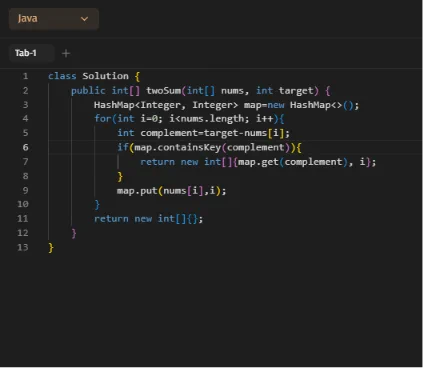Viewport: 423px width, 368px height.
Task: Click the closing brace on line 13
Action: 51,248
